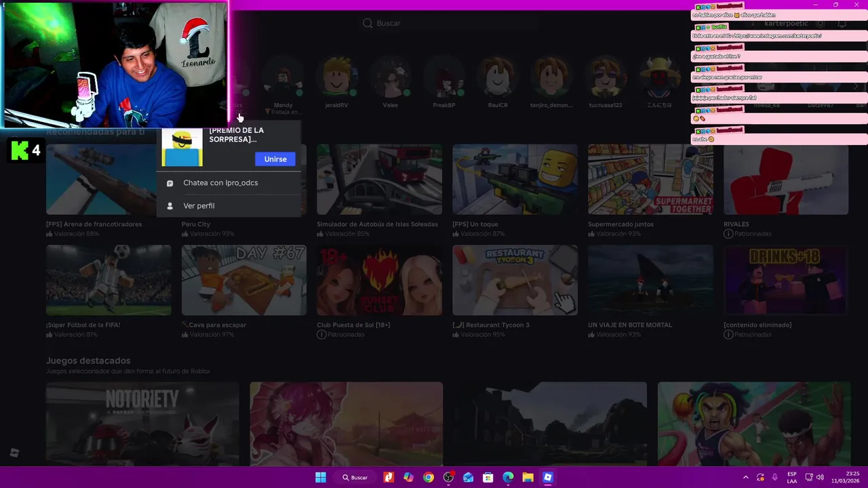Screen dimensions: 868x488
Task: Open the Windows taskbar Buscar search
Action: pos(355,477)
